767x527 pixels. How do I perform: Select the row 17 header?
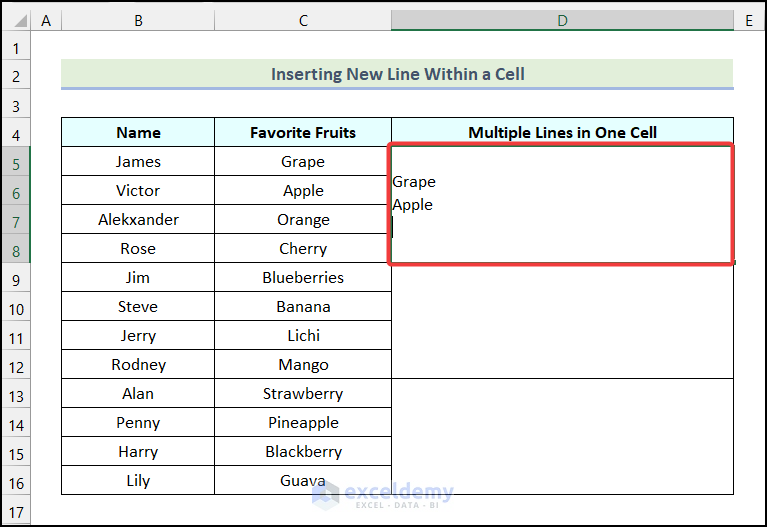coord(16,510)
